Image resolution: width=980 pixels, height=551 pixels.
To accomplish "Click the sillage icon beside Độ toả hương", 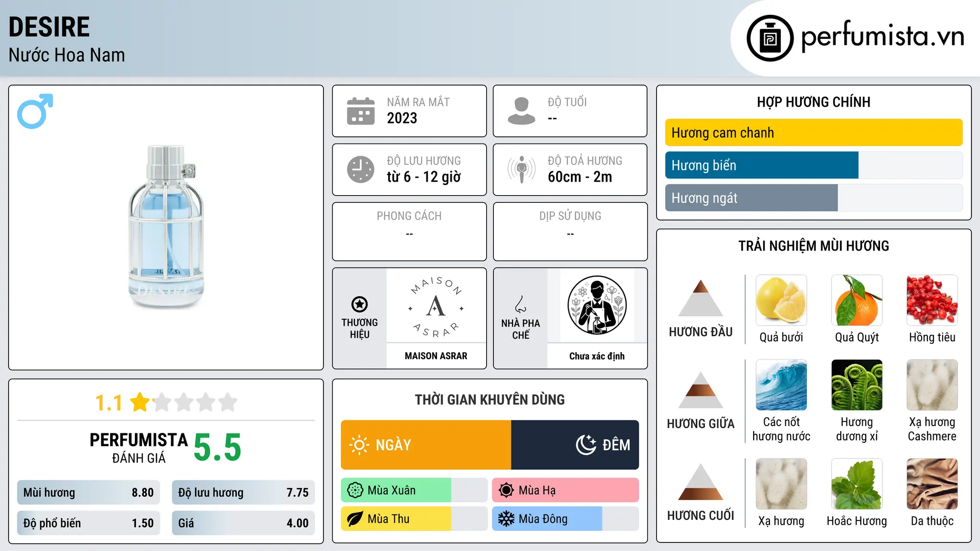I will click(x=522, y=169).
